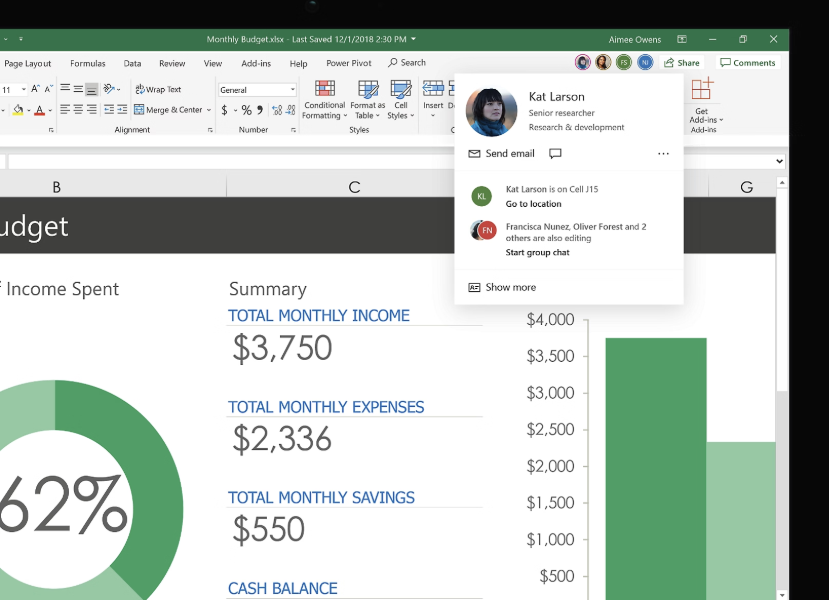
Task: Click the second coauthor photo avatar
Action: click(x=603, y=62)
